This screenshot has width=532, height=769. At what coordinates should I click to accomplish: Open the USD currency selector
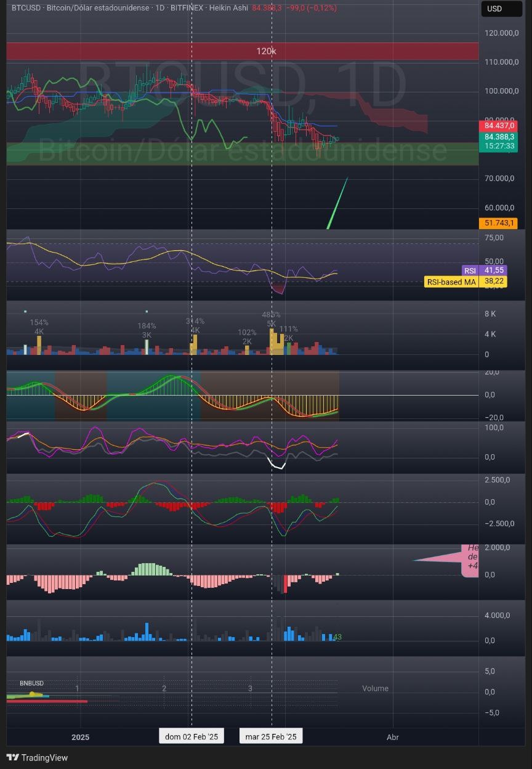pyautogui.click(x=501, y=9)
